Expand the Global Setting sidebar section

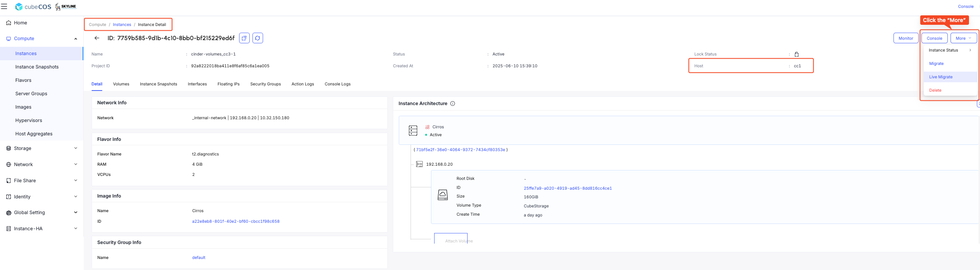[x=76, y=213]
